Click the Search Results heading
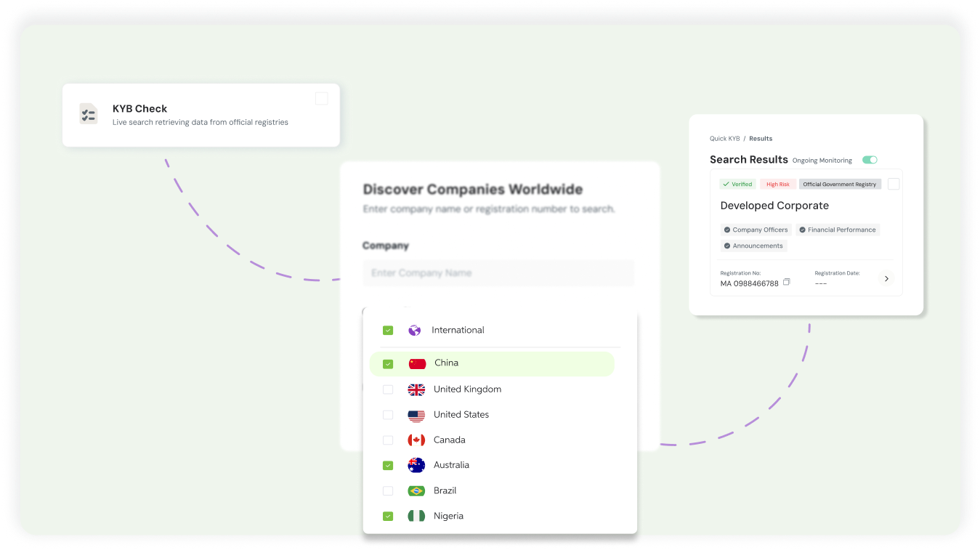The width and height of the screenshot is (980, 550). coord(749,160)
